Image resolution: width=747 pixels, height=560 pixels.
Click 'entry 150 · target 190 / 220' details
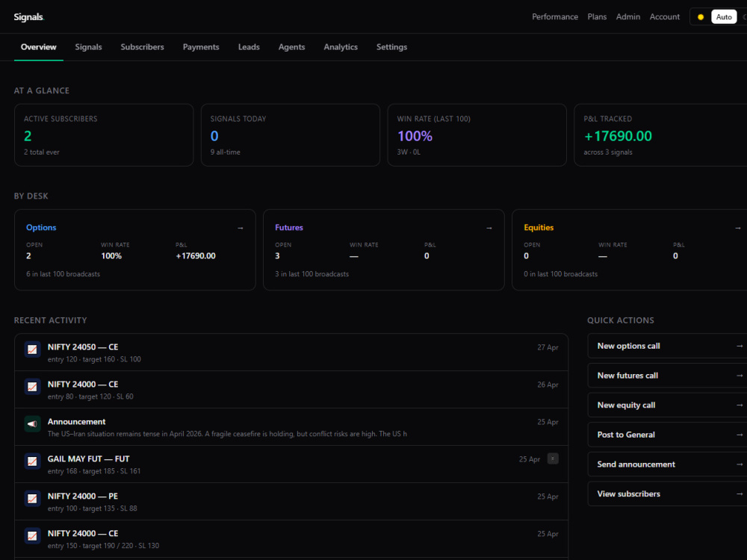(x=103, y=546)
